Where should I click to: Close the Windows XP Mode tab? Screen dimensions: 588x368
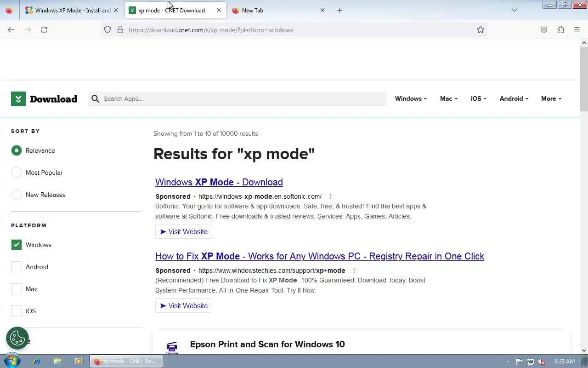click(x=116, y=10)
